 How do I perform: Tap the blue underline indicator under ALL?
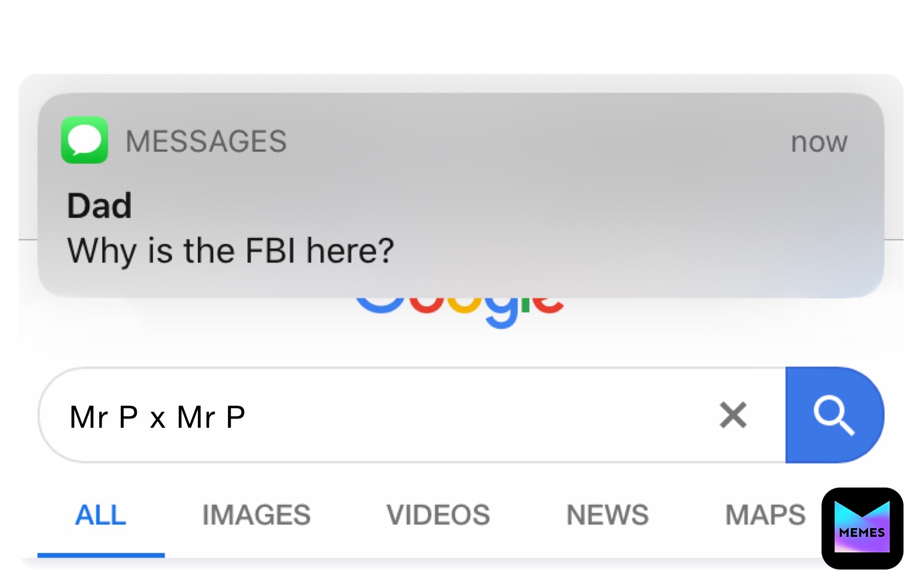100,555
